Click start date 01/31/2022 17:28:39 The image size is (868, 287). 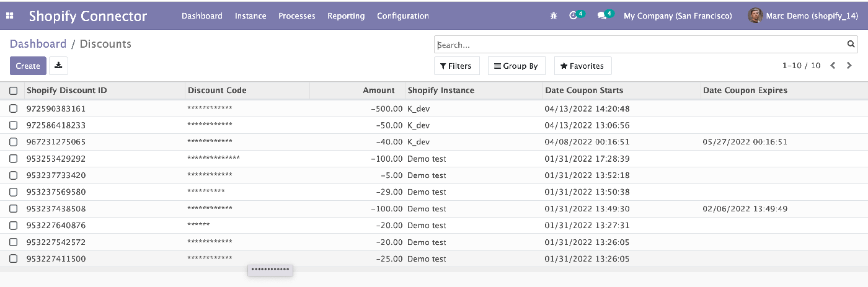pyautogui.click(x=587, y=159)
